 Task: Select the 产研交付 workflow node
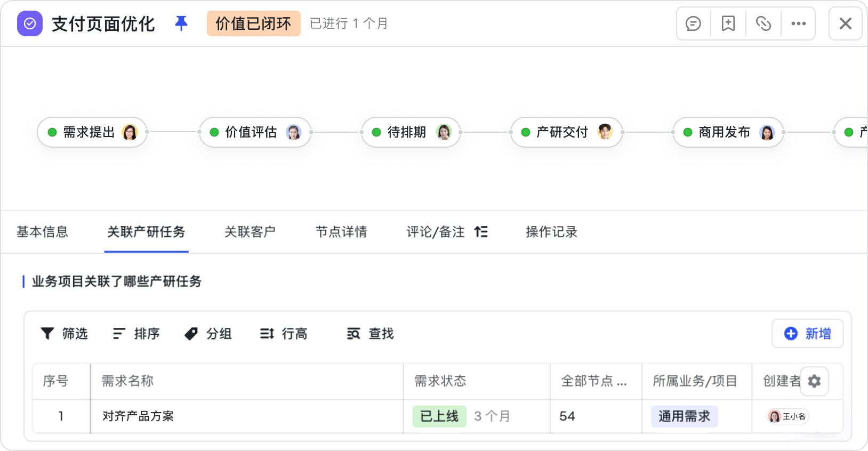tap(567, 132)
